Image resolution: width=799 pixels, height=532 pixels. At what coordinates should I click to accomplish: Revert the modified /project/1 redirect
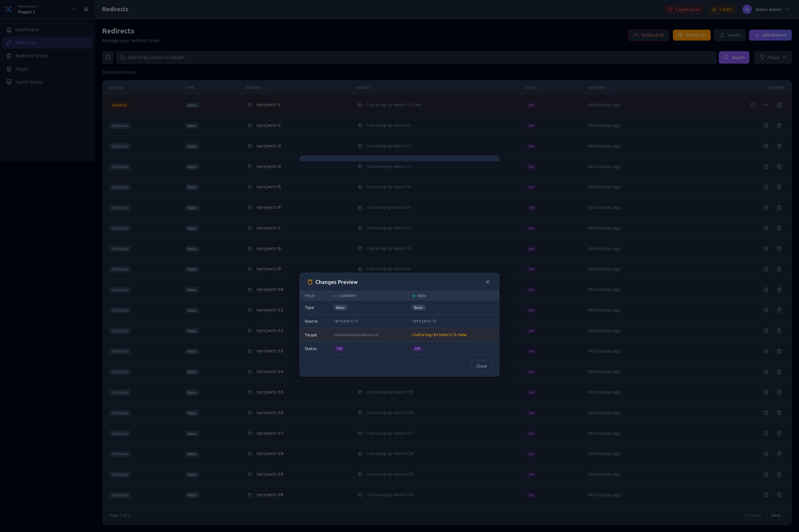pyautogui.click(x=766, y=105)
